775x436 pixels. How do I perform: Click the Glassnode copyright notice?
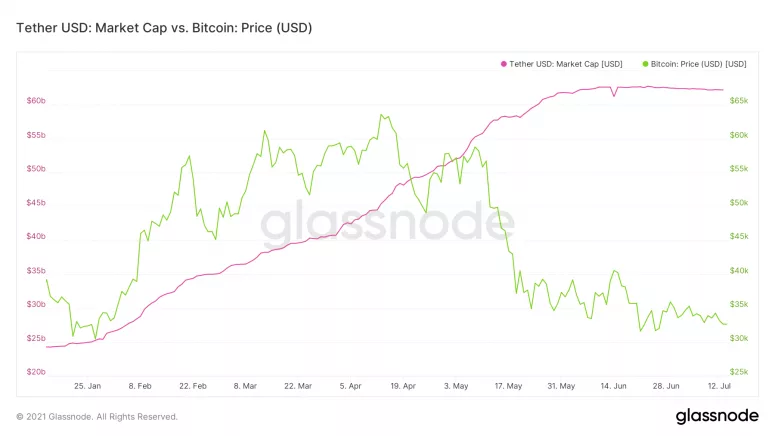(x=97, y=417)
